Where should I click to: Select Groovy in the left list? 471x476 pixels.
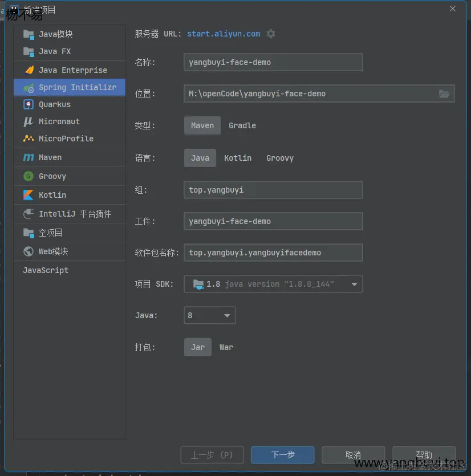click(70, 176)
